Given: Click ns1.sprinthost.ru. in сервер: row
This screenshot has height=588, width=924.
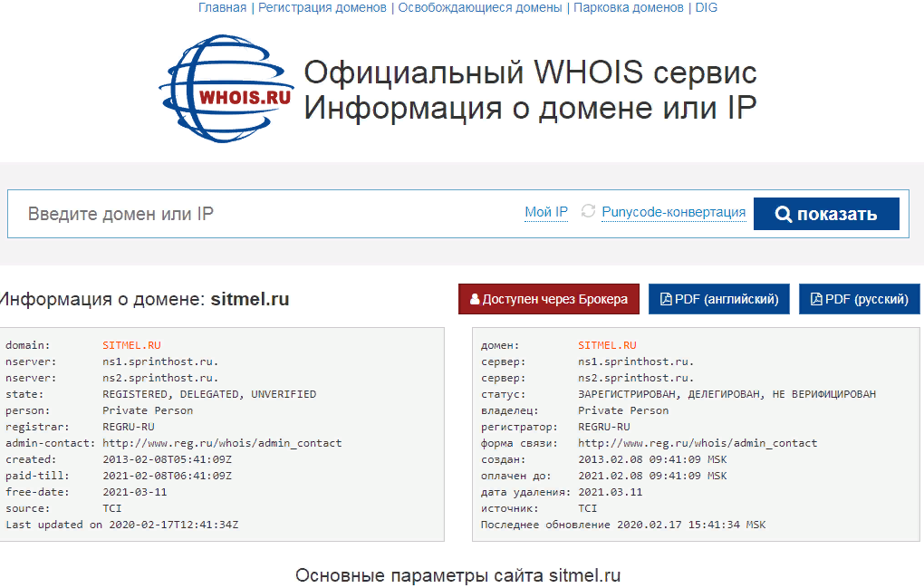Looking at the screenshot, I should point(636,361).
